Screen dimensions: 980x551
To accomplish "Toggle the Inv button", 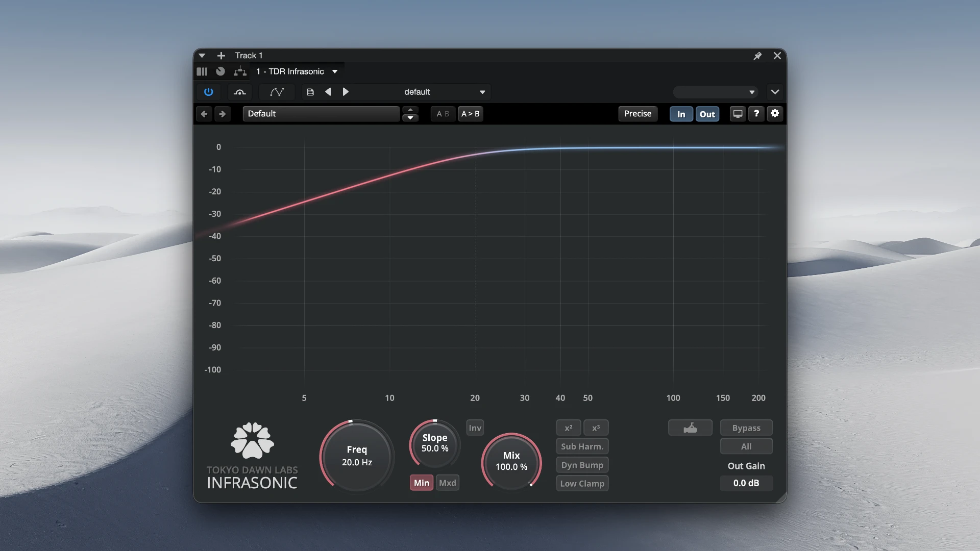I will point(475,428).
